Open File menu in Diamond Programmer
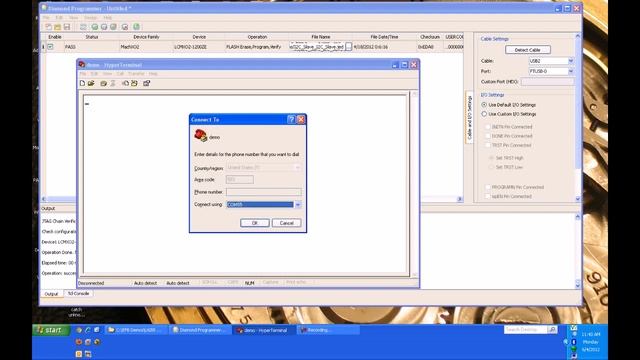Screen dimensions: 640x360 pos(46,18)
